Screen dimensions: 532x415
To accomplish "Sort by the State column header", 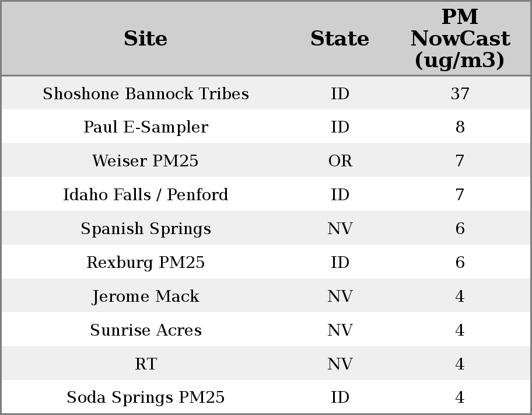I will [339, 39].
